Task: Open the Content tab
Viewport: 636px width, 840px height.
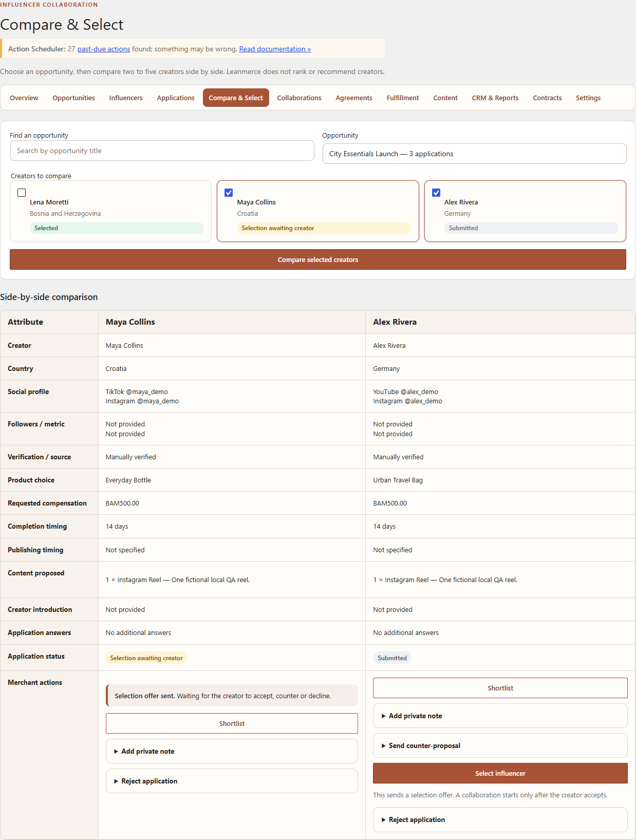Action: coord(445,98)
